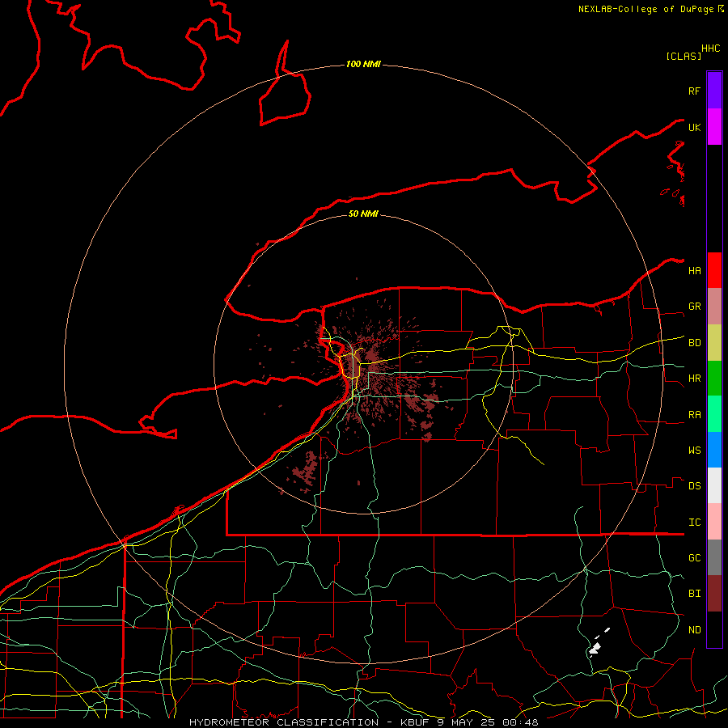Click the HHC product code label
728x728 pixels.
point(710,49)
